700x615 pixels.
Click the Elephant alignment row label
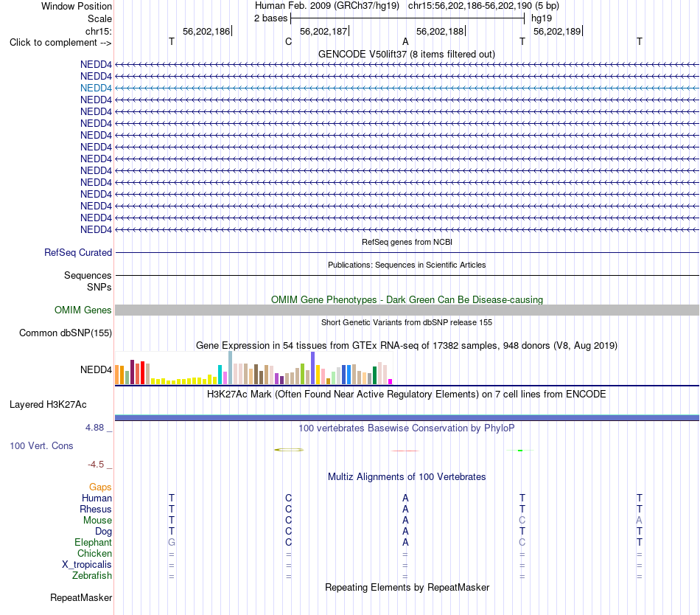(94, 542)
